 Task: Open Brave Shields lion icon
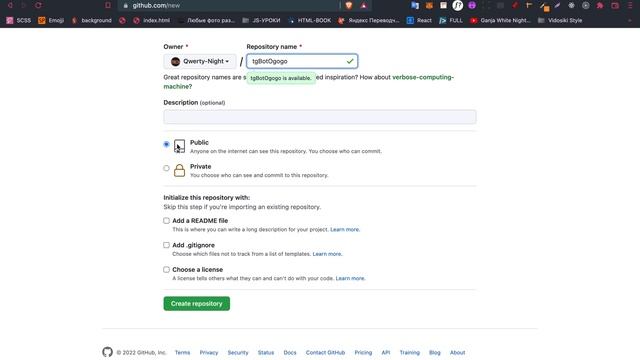click(x=349, y=5)
